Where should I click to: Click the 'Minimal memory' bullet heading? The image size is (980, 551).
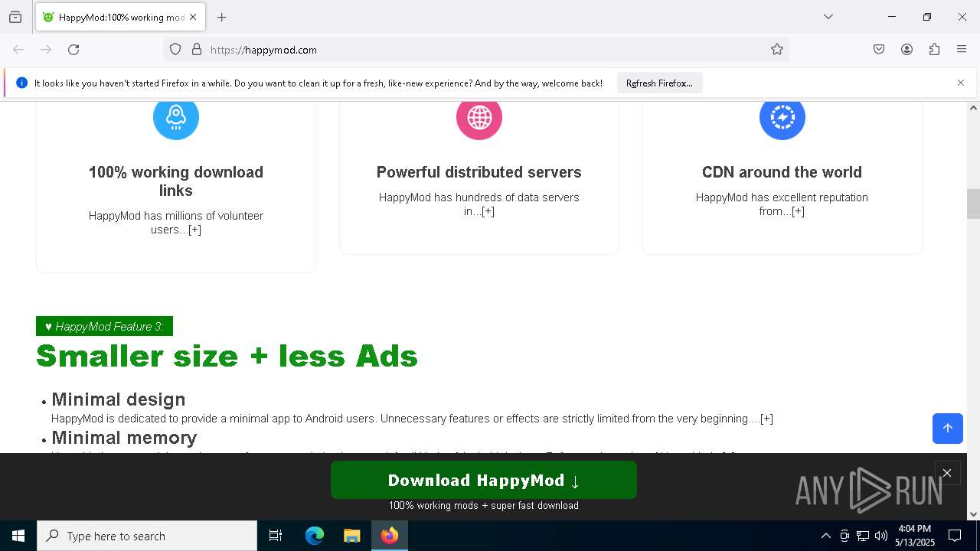click(x=124, y=438)
